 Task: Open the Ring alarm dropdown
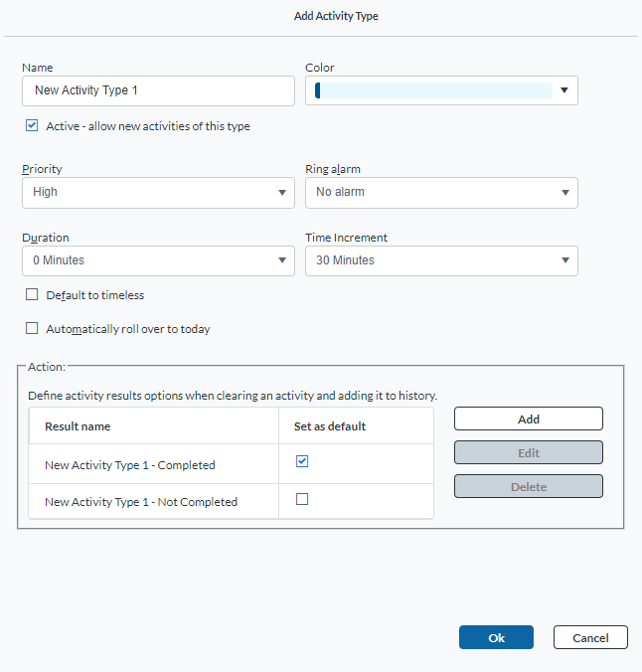coord(441,193)
